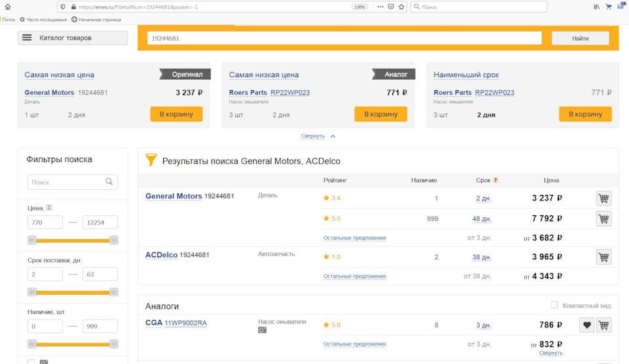Show remaining ACDelco offers
This screenshot has width=629, height=364.
(354, 276)
